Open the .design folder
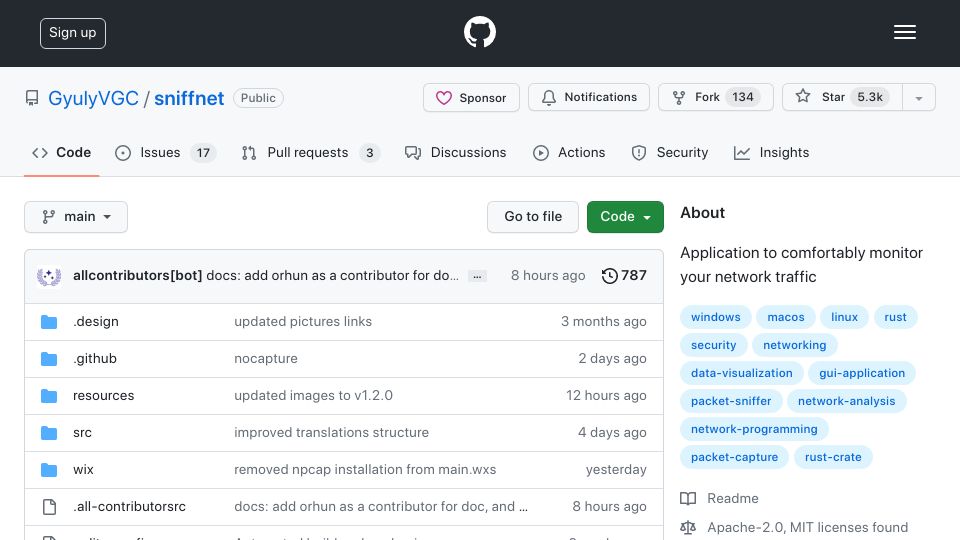This screenshot has width=960, height=540. tap(96, 321)
